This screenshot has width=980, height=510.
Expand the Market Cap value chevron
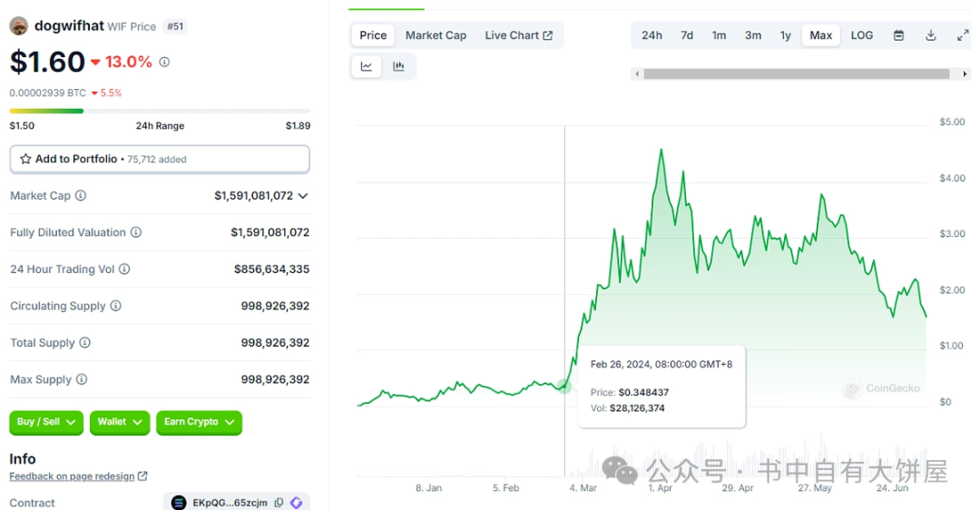point(303,196)
